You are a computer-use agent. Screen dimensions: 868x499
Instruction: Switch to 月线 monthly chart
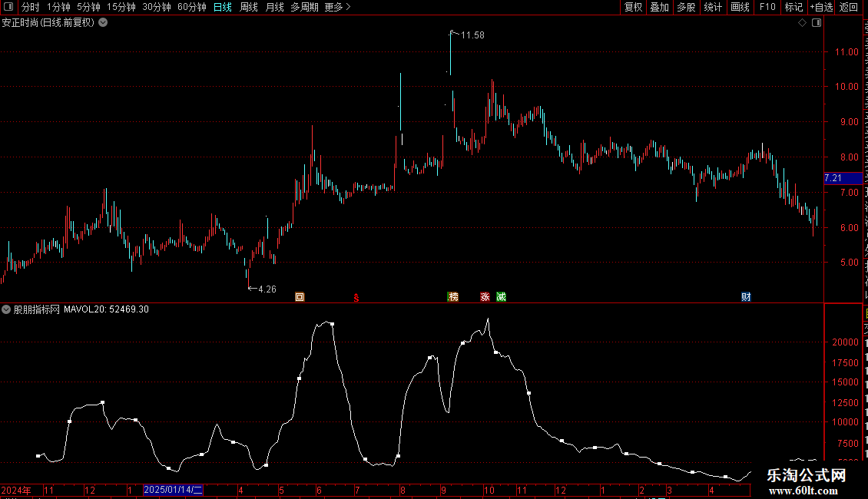click(274, 7)
